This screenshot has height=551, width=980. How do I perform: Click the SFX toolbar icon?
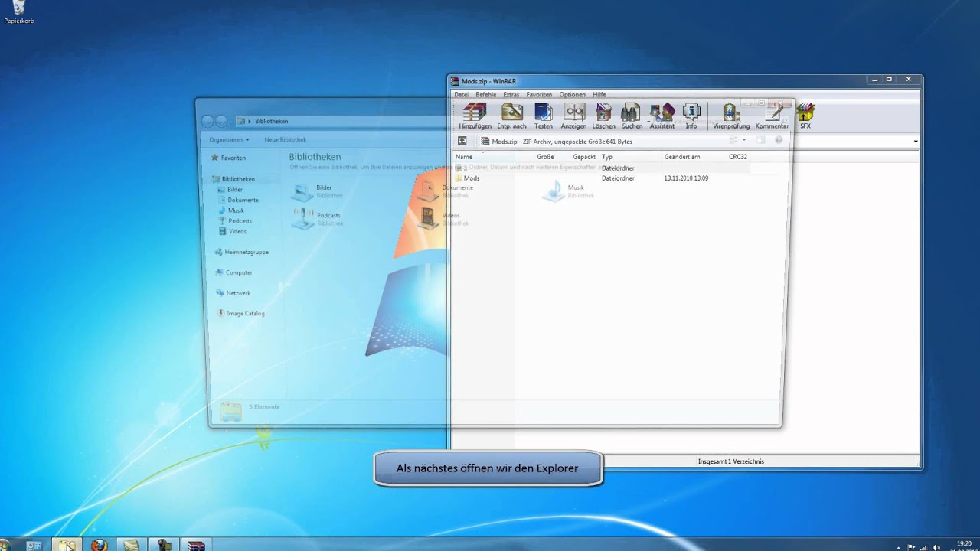(805, 116)
